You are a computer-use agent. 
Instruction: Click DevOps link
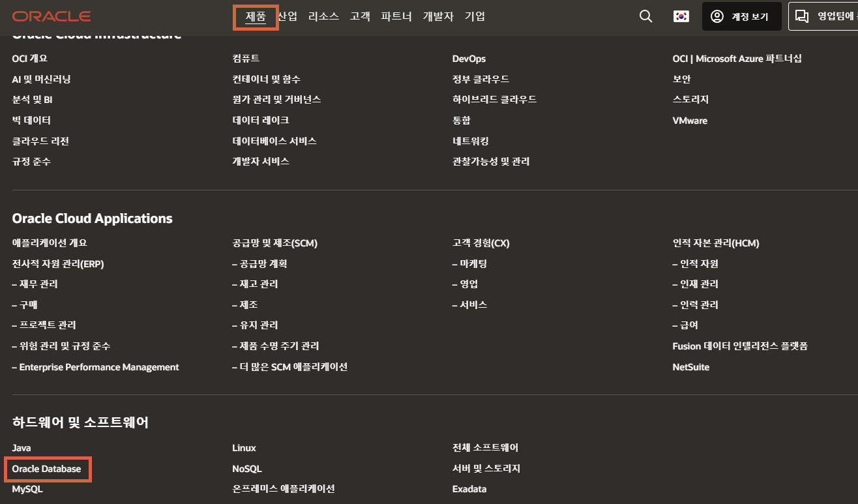(x=469, y=59)
